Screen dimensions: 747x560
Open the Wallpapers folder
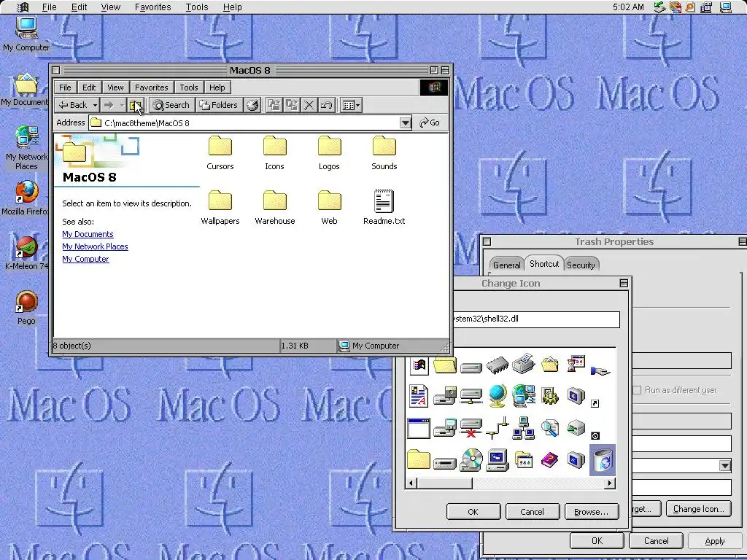[x=220, y=208]
